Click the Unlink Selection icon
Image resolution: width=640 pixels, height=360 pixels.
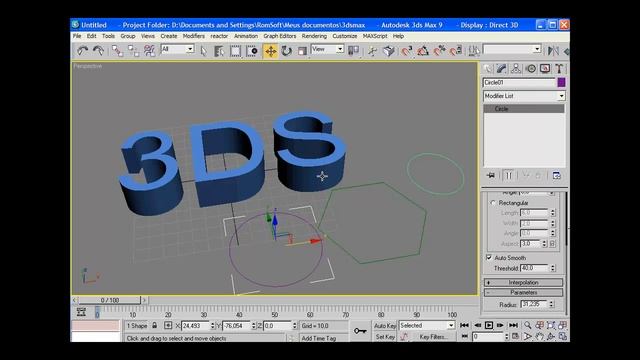tap(133, 51)
